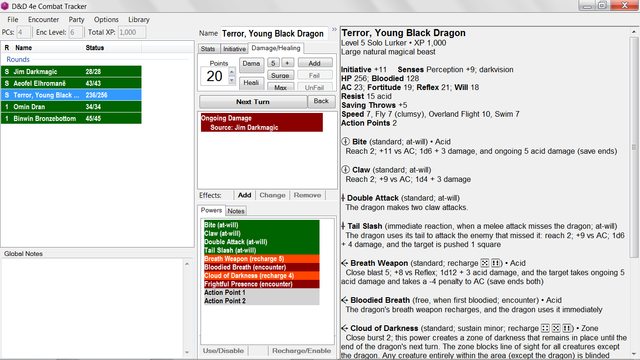The image size is (640, 360).
Task: Click the PCs count field
Action: [23, 32]
